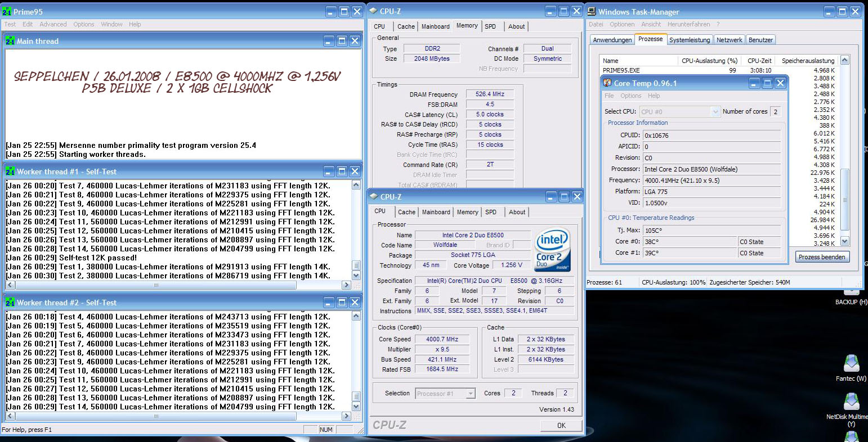This screenshot has height=442, width=868.
Task: Open the Options menu in Prime95
Action: [84, 24]
